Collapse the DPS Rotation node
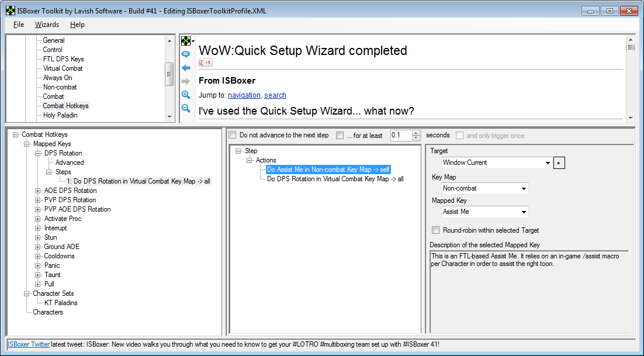 pos(38,153)
